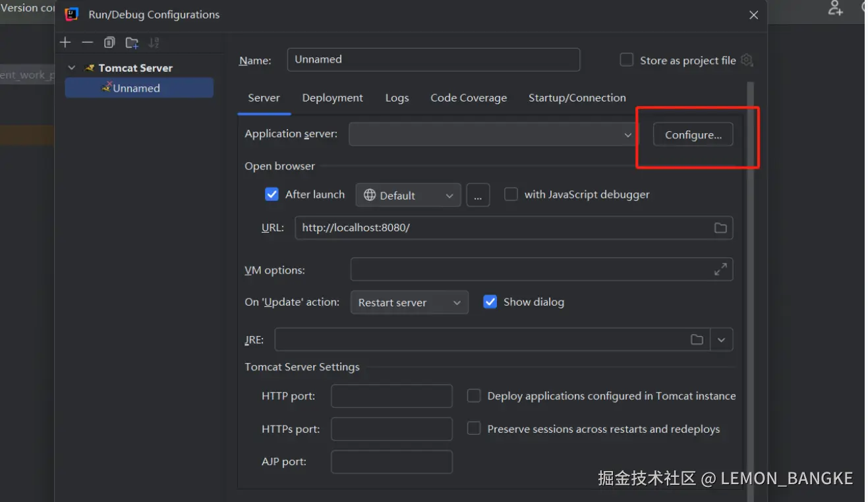
Task: Click the Version control menu in the main window
Action: tap(28, 8)
